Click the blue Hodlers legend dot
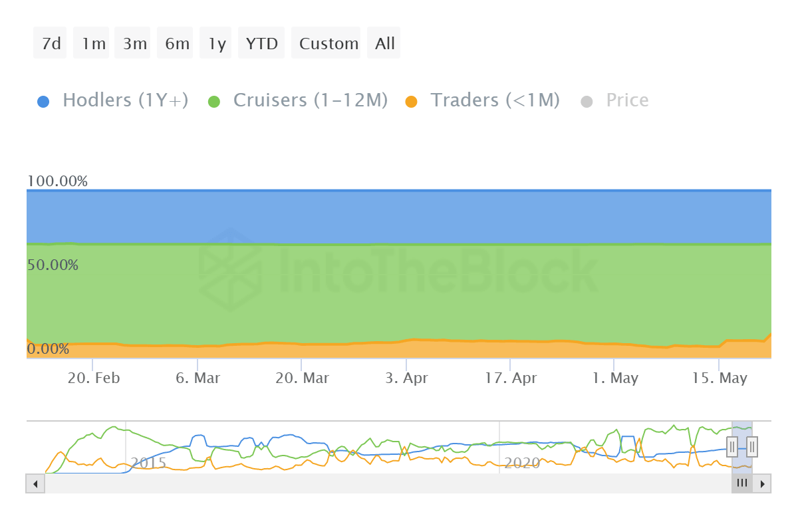The image size is (798, 532). 43,100
